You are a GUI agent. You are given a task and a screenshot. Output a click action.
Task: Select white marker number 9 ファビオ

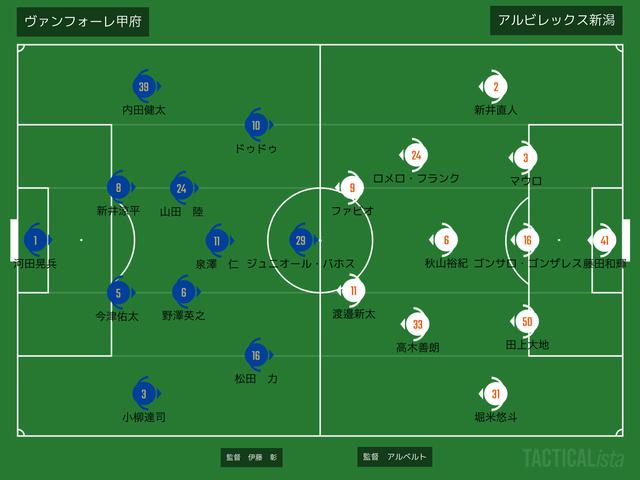click(x=350, y=188)
